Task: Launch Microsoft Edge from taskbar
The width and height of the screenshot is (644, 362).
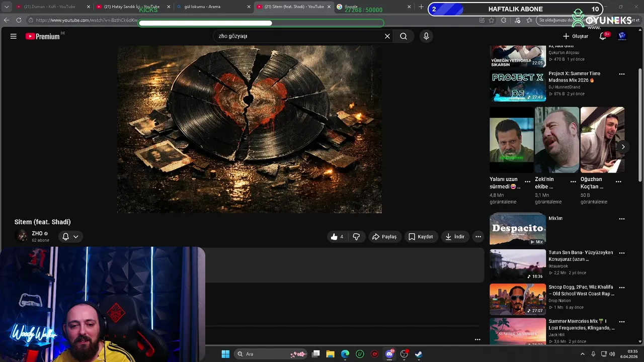Action: click(x=345, y=354)
